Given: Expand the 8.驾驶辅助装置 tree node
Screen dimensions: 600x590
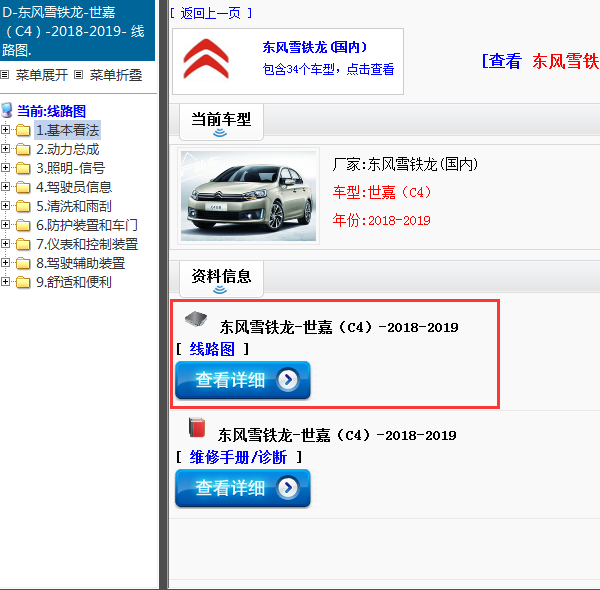Looking at the screenshot, I should pyautogui.click(x=5, y=262).
